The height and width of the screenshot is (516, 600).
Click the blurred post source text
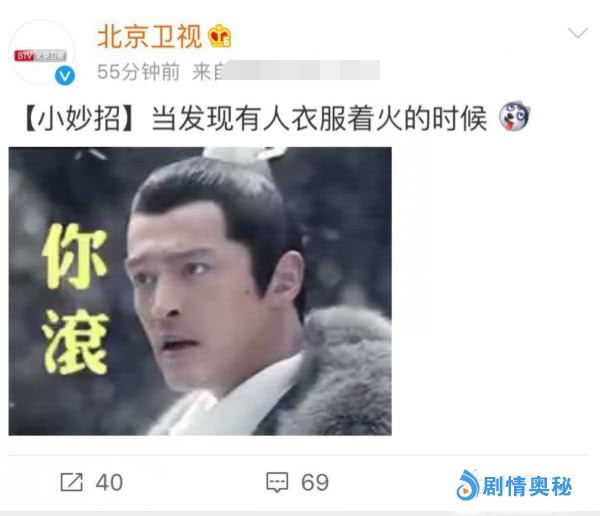coord(301,70)
